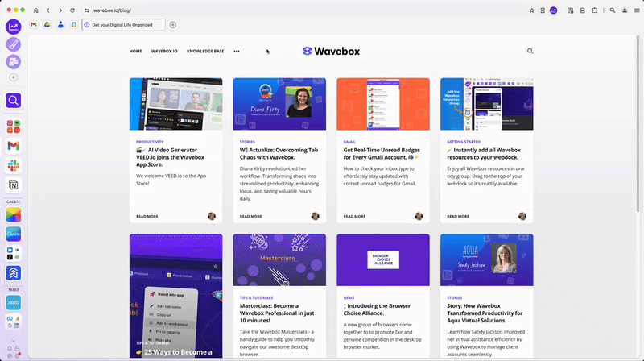Open the PRODUCTIVITY category tag
The image size is (644, 361).
150,142
